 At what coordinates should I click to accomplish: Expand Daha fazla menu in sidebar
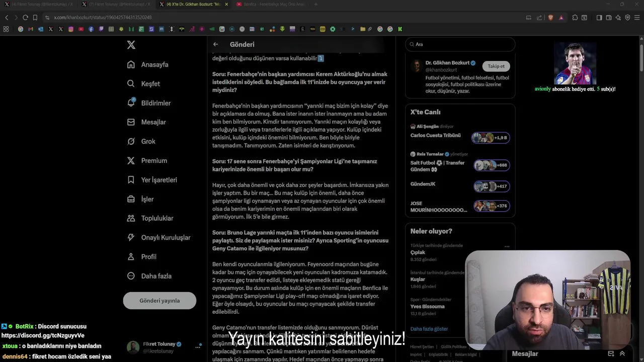coord(149,276)
